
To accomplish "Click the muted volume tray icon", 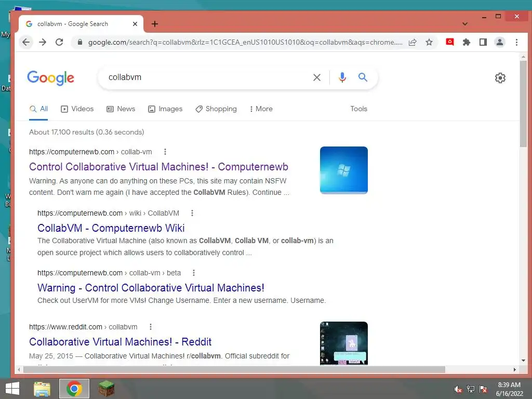I will tap(458, 389).
